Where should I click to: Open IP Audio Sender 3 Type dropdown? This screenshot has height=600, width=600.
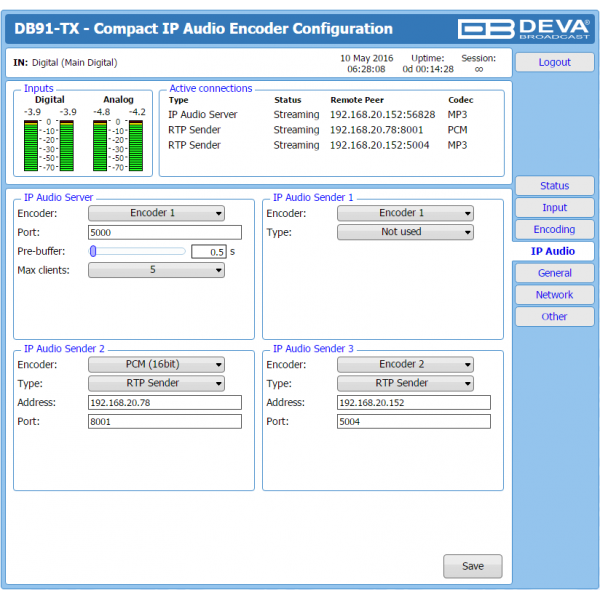point(405,383)
